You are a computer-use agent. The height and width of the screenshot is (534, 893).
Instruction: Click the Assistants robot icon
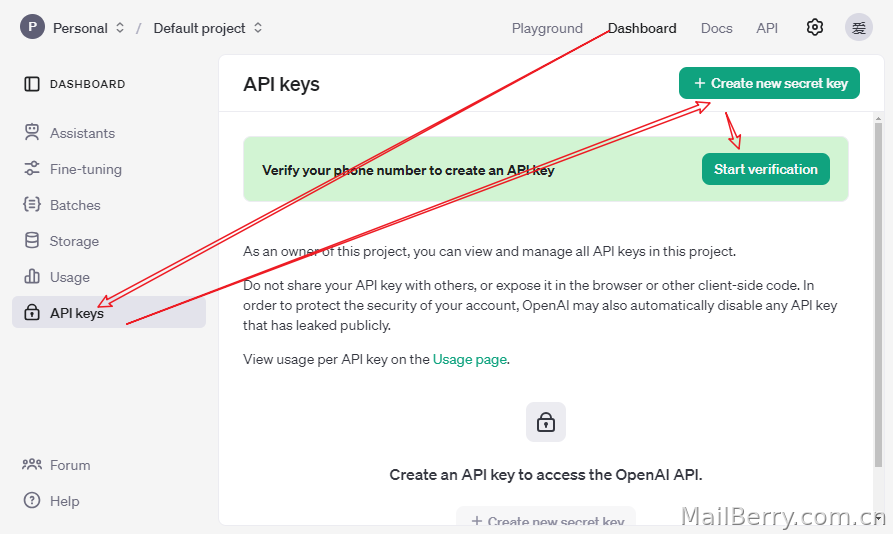32,133
